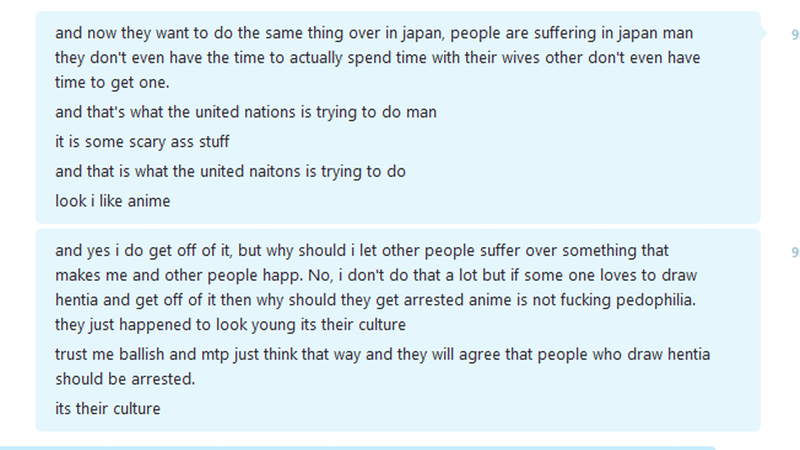Image resolution: width=800 pixels, height=450 pixels.
Task: Click the word "pedophilia." in the second bubble
Action: click(656, 300)
